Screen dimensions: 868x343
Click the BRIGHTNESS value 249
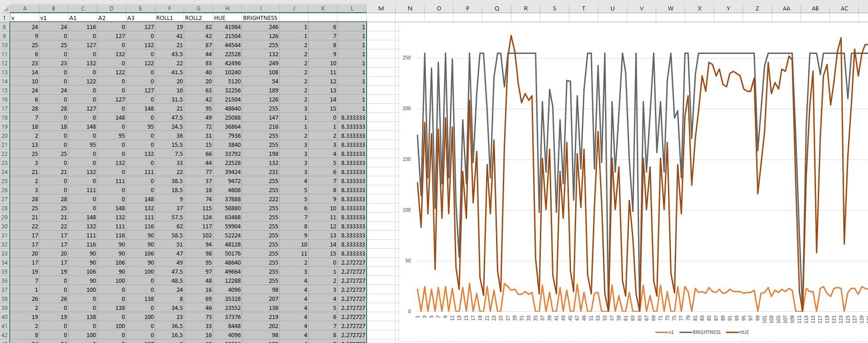point(261,63)
